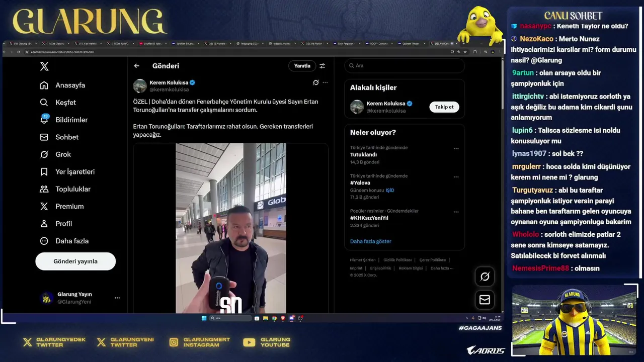The width and height of the screenshot is (644, 362).
Task: Click the Yanıtla reply button
Action: 302,66
